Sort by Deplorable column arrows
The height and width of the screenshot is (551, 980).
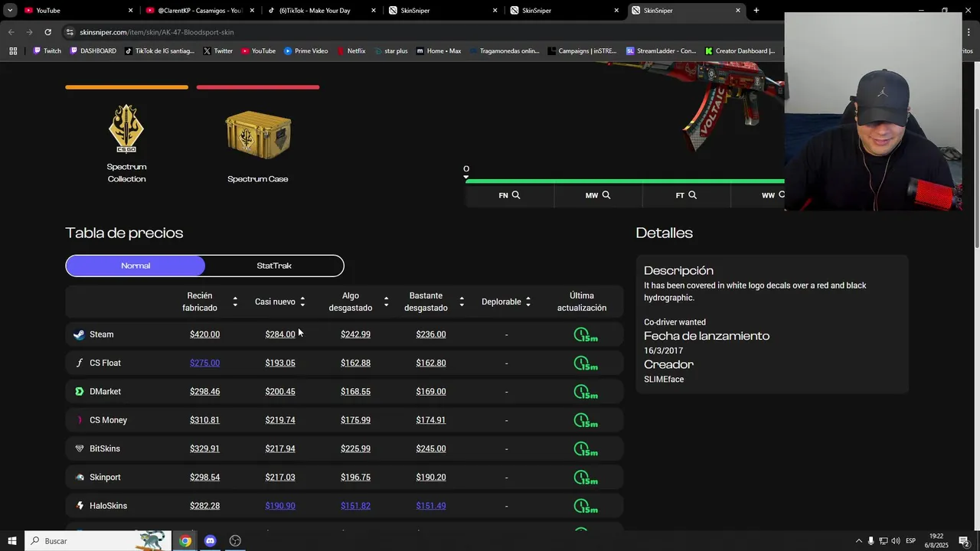pos(528,302)
